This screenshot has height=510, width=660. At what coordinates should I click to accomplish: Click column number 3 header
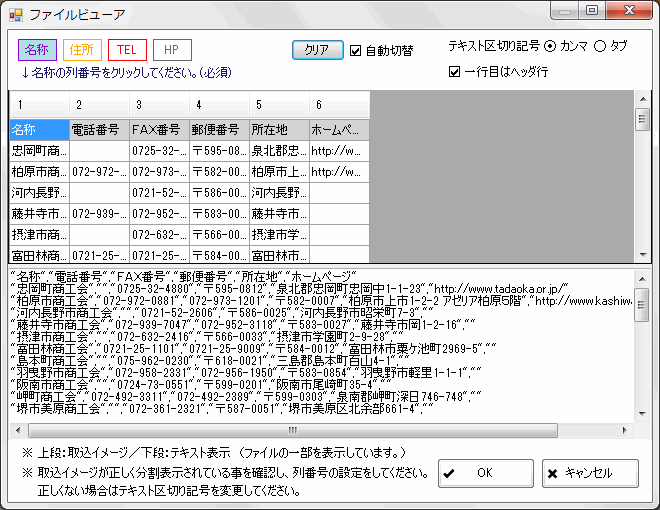[x=158, y=105]
